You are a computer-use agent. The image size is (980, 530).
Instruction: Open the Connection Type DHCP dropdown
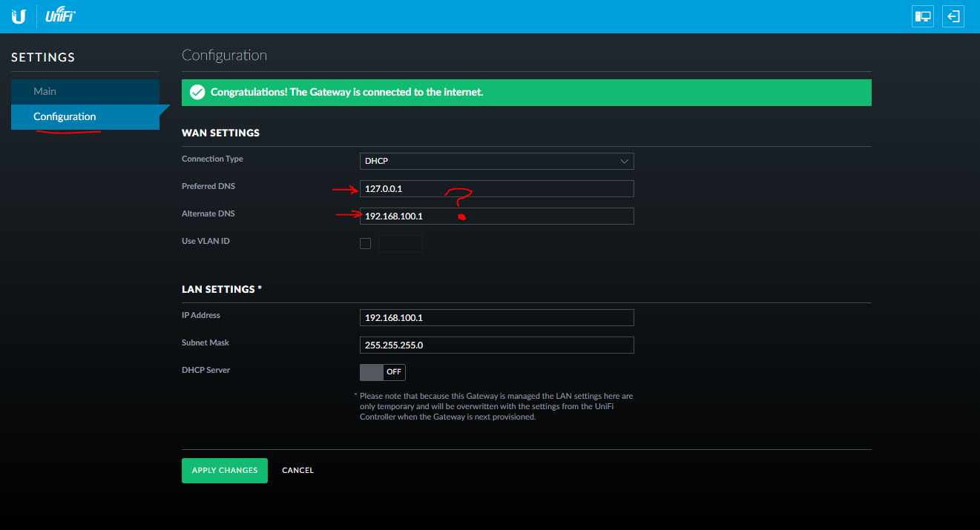click(496, 161)
